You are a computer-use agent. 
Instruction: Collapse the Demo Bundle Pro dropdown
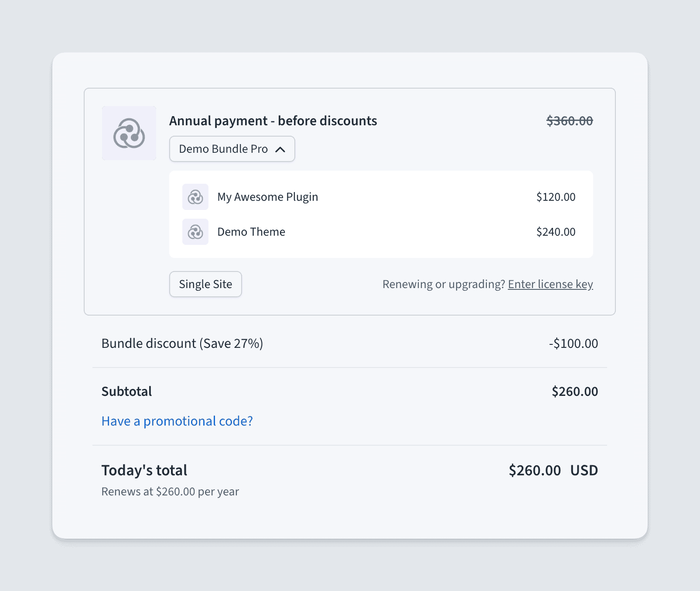232,149
